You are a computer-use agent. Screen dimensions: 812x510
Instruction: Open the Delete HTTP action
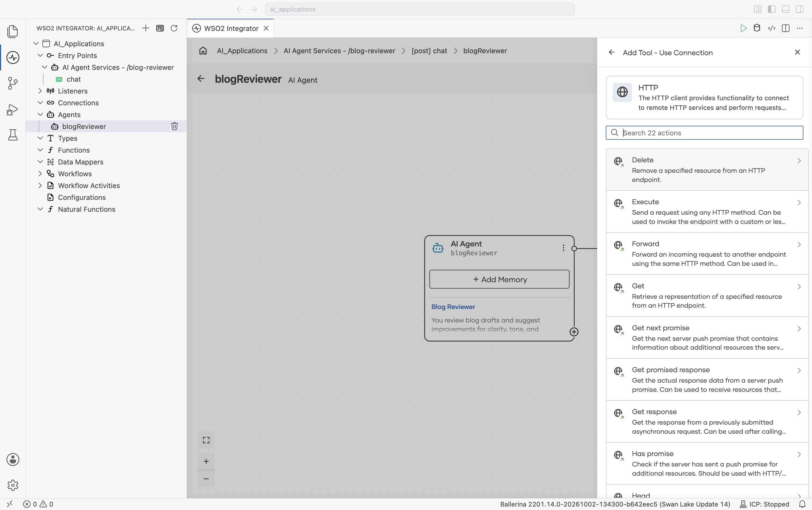tap(707, 170)
